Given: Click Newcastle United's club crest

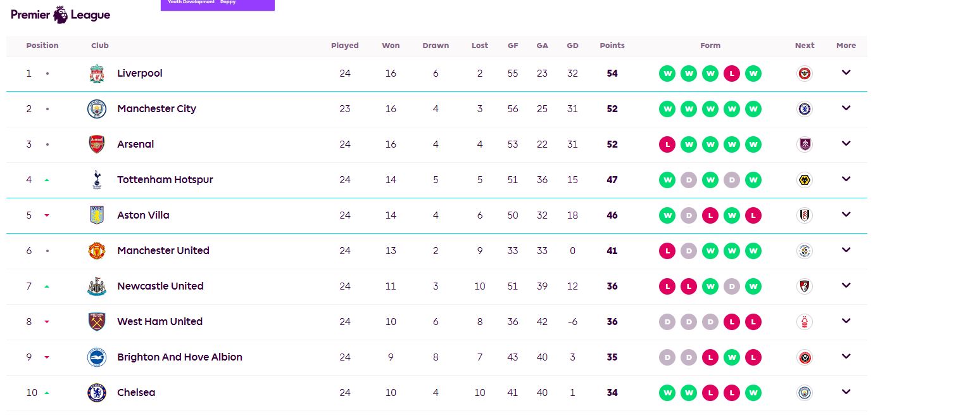Looking at the screenshot, I should pos(97,286).
